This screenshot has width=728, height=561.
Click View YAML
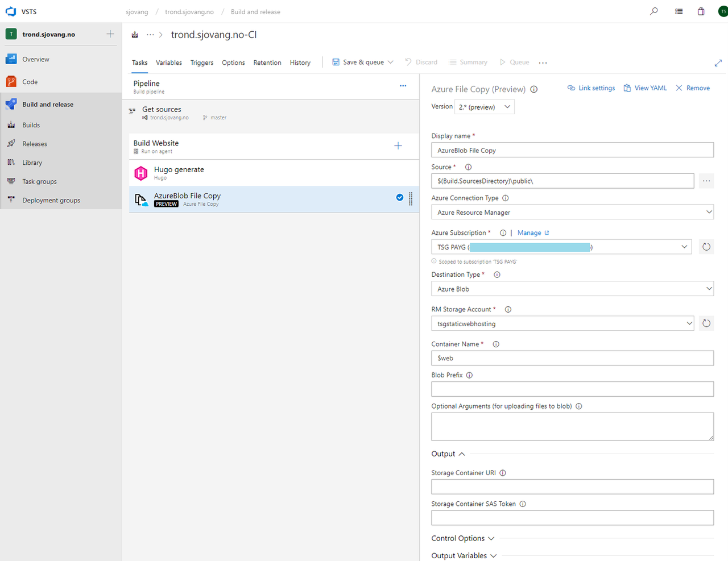pos(645,88)
